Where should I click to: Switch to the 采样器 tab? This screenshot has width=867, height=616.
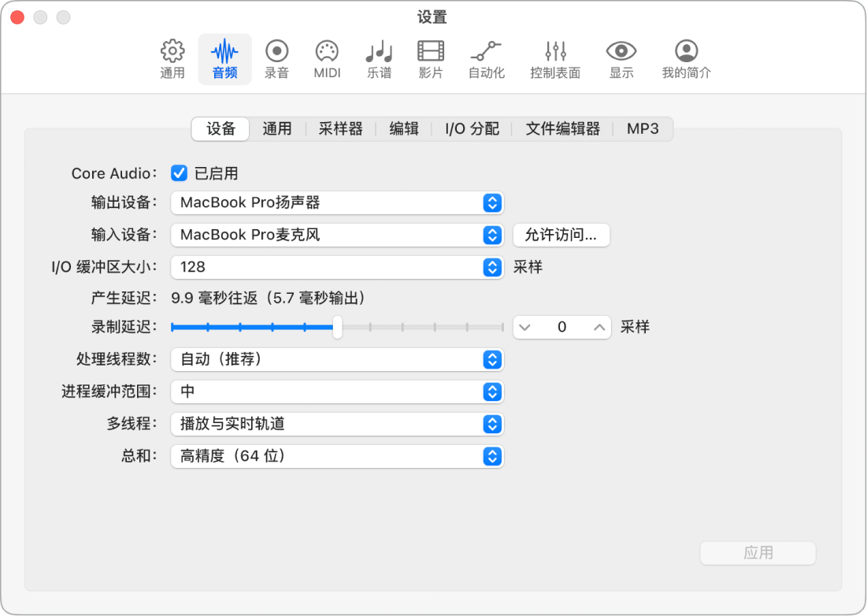point(340,128)
